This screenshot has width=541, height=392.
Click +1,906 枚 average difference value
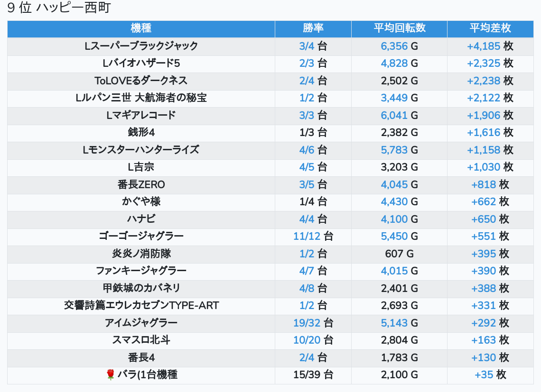pyautogui.click(x=490, y=116)
